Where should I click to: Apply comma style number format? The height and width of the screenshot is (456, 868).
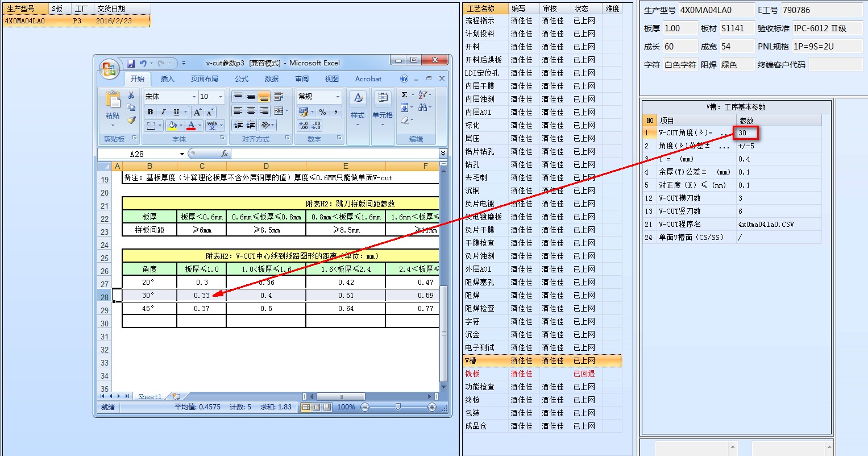336,112
